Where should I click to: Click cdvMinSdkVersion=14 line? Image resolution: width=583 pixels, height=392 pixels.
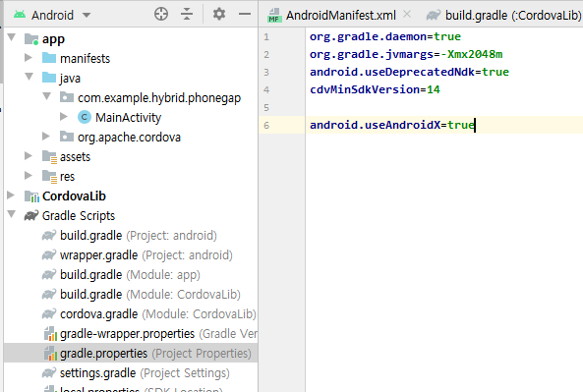(375, 89)
